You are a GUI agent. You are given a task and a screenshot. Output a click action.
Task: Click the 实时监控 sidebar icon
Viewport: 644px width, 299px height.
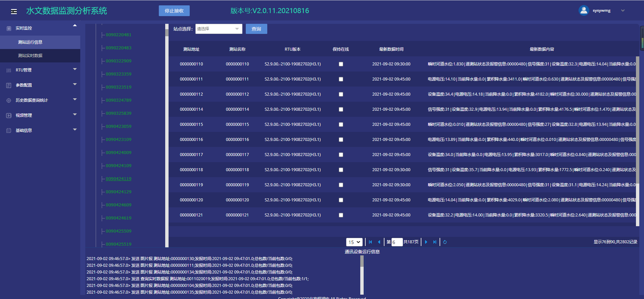9,28
